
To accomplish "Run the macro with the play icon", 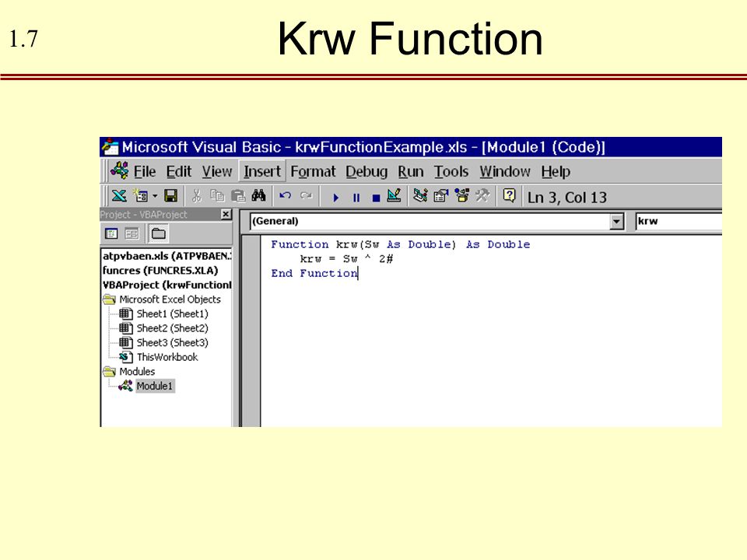I will click(x=336, y=198).
